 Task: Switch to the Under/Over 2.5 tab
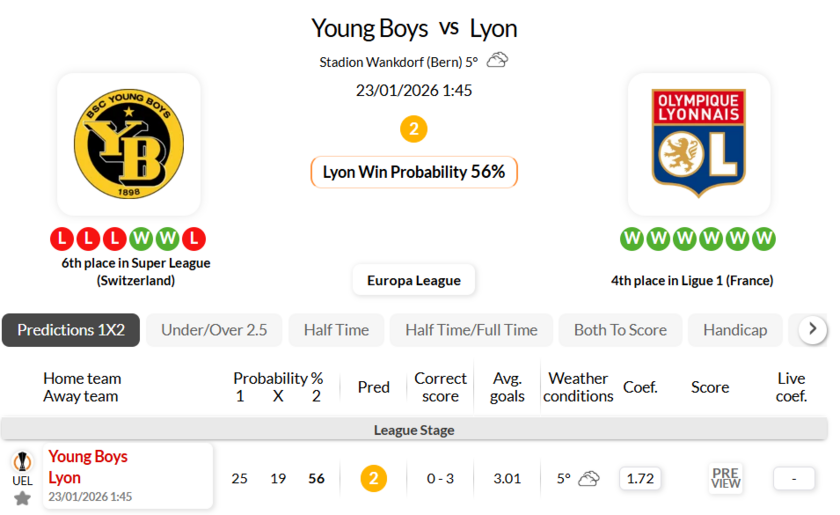(x=214, y=330)
